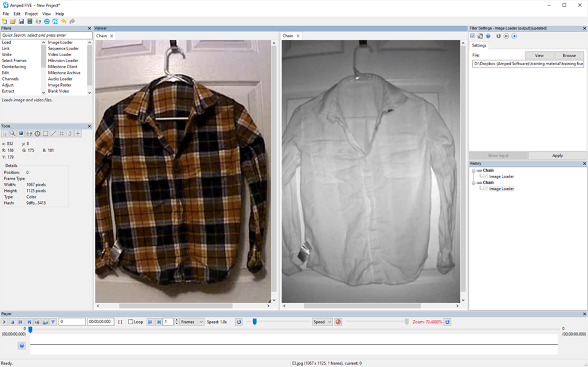Toggle the enable-filter checkbox in Filter Settings toolbar
Screen dimensions: 588x367
(473, 36)
